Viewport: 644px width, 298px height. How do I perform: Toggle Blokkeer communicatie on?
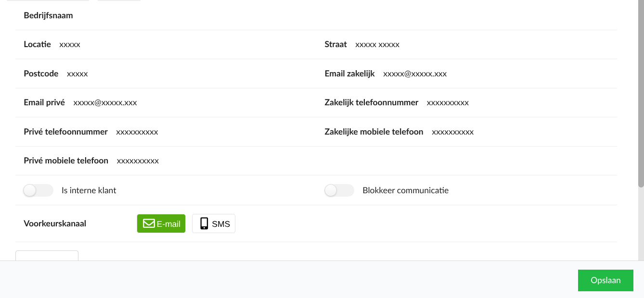pyautogui.click(x=339, y=190)
